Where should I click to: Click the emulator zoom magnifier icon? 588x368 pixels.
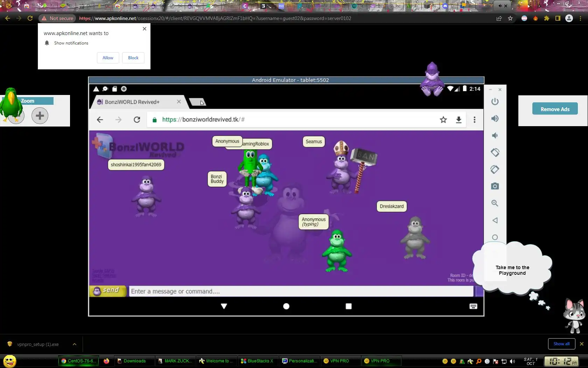coord(495,203)
